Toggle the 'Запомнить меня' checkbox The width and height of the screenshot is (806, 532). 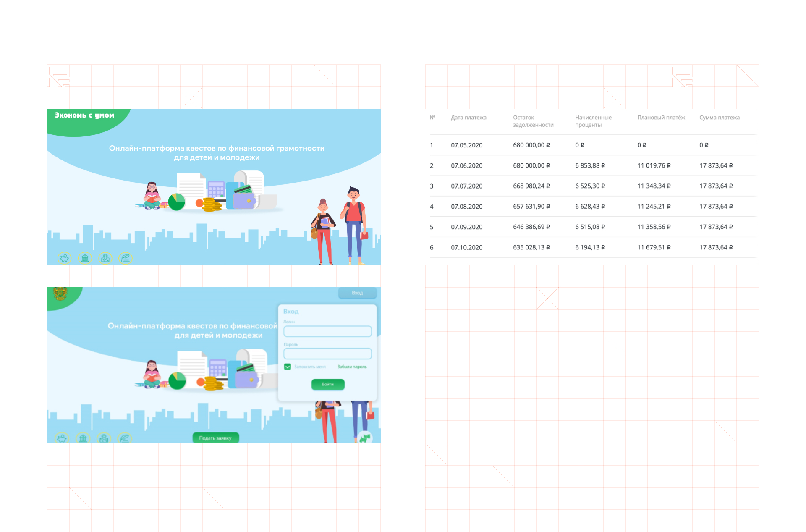click(288, 367)
